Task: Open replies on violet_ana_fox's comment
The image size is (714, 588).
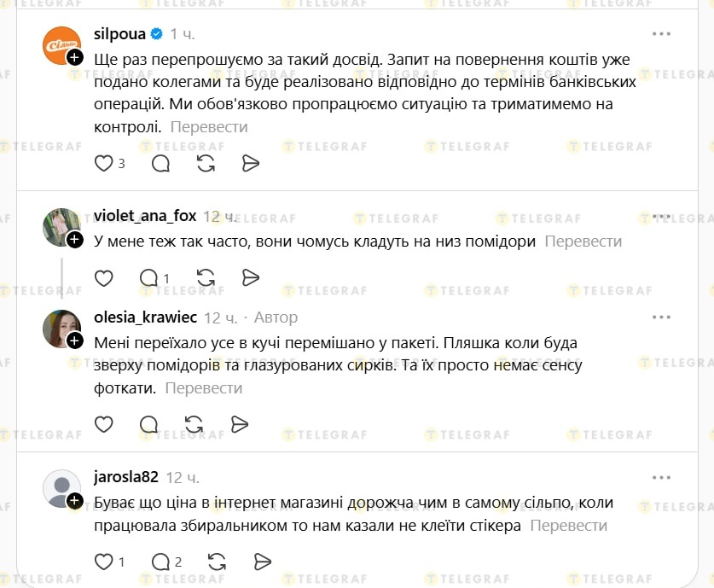Action: pyautogui.click(x=150, y=277)
